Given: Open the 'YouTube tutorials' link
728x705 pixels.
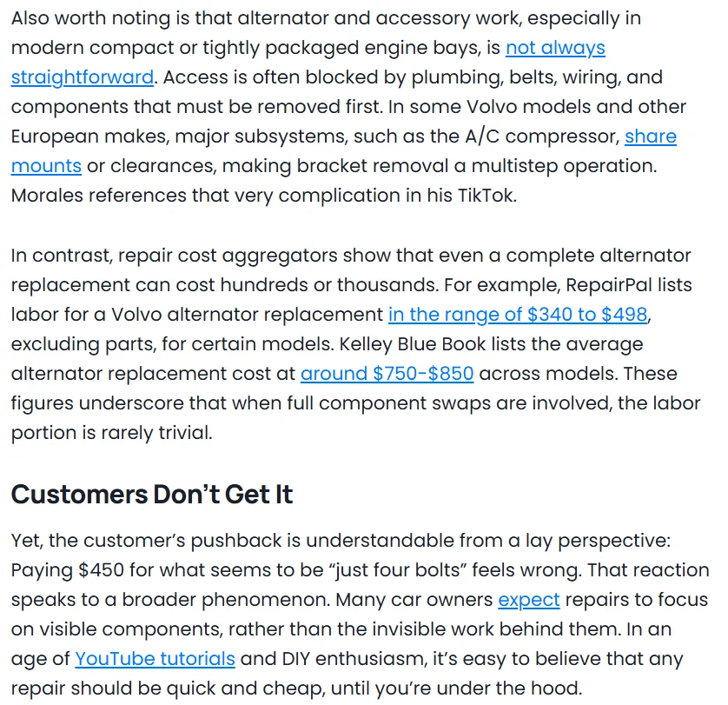Looking at the screenshot, I should pyautogui.click(x=156, y=659).
